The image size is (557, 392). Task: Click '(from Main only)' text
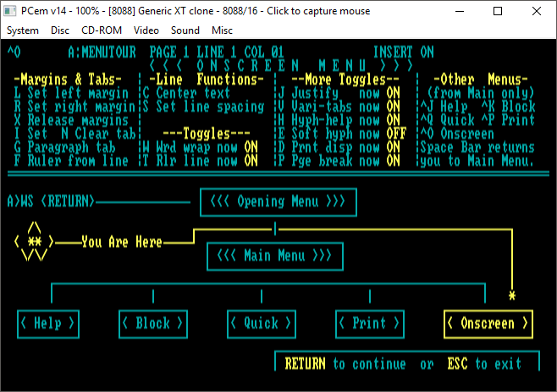pyautogui.click(x=481, y=93)
